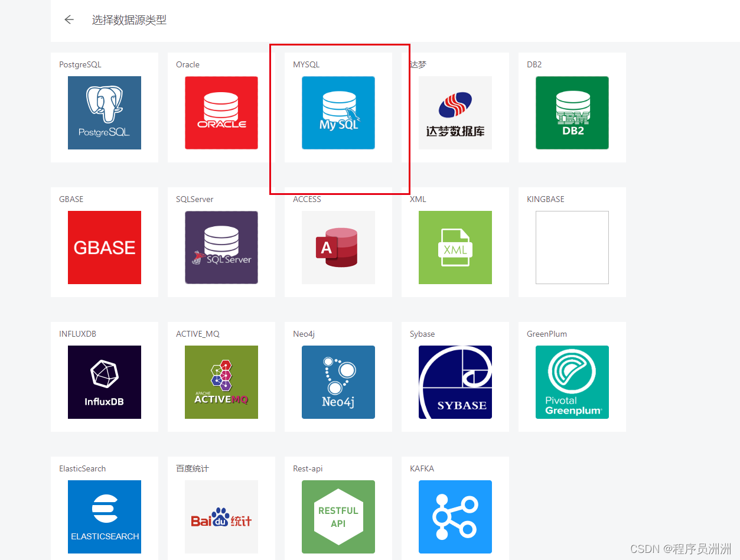Image resolution: width=740 pixels, height=560 pixels.
Task: Click the Rest-api card label
Action: click(x=308, y=468)
